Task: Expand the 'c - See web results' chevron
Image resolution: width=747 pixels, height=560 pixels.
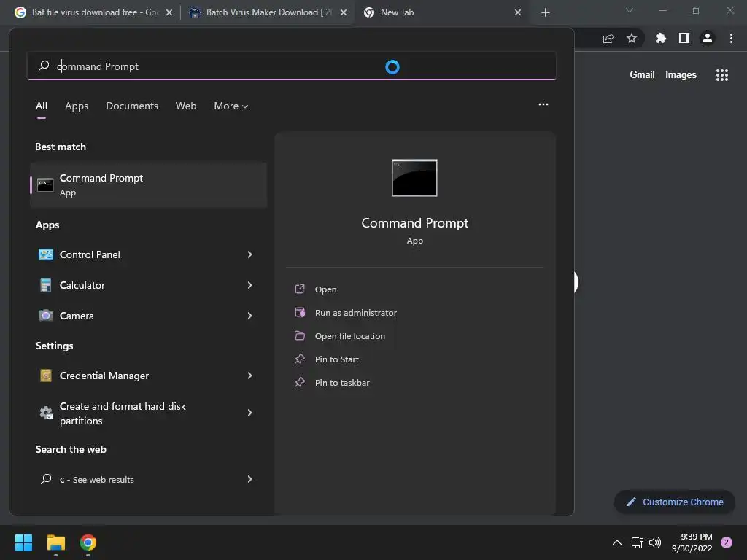Action: pos(249,479)
